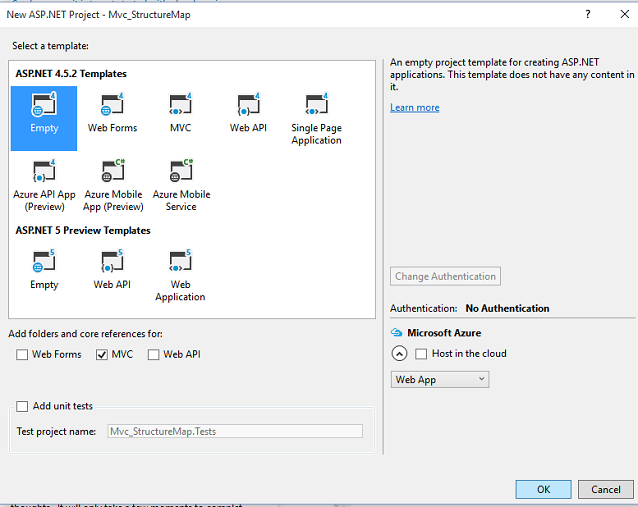
Task: Enable Add unit tests checkbox
Action: 22,406
